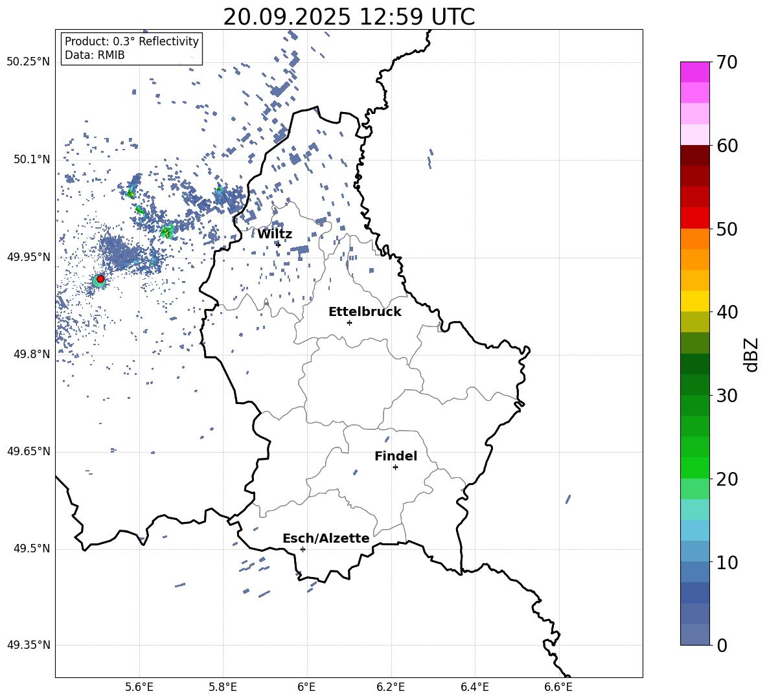This screenshot has height=700, width=767.
Task: Click the 6.6°E longitude label
Action: 558,687
